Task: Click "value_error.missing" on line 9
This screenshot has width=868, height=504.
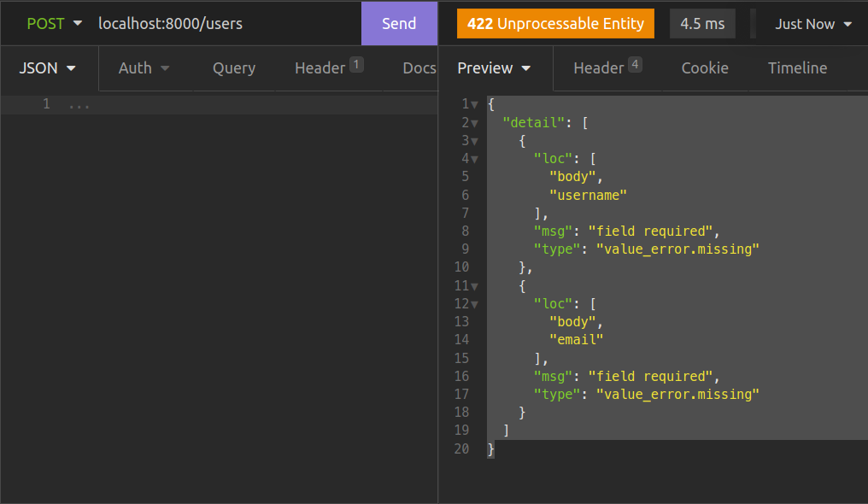Action: (x=677, y=249)
